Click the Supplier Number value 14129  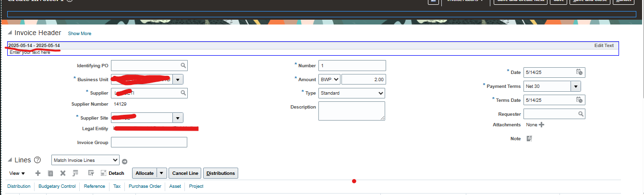pos(120,104)
